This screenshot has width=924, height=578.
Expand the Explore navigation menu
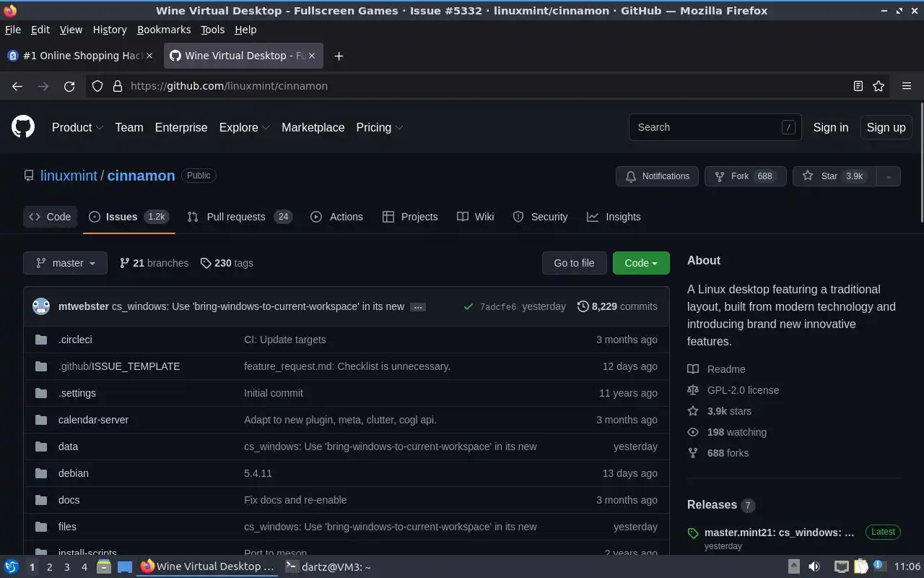tap(244, 127)
